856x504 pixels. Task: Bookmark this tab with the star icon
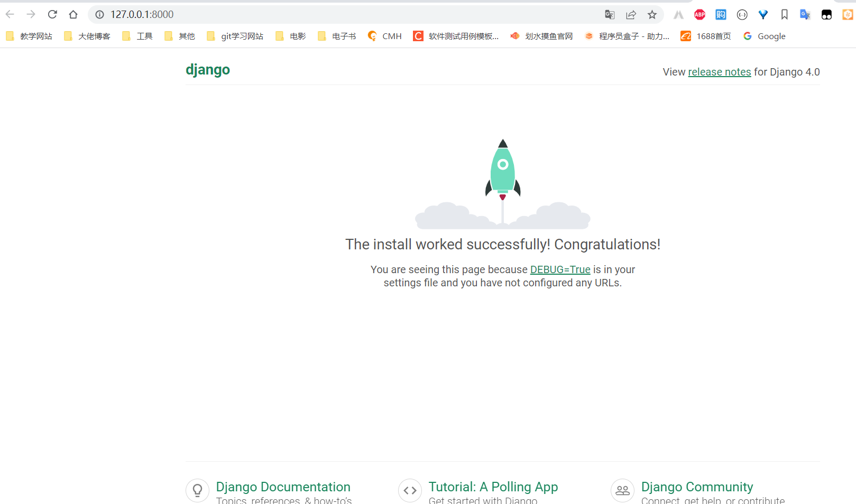pyautogui.click(x=652, y=15)
